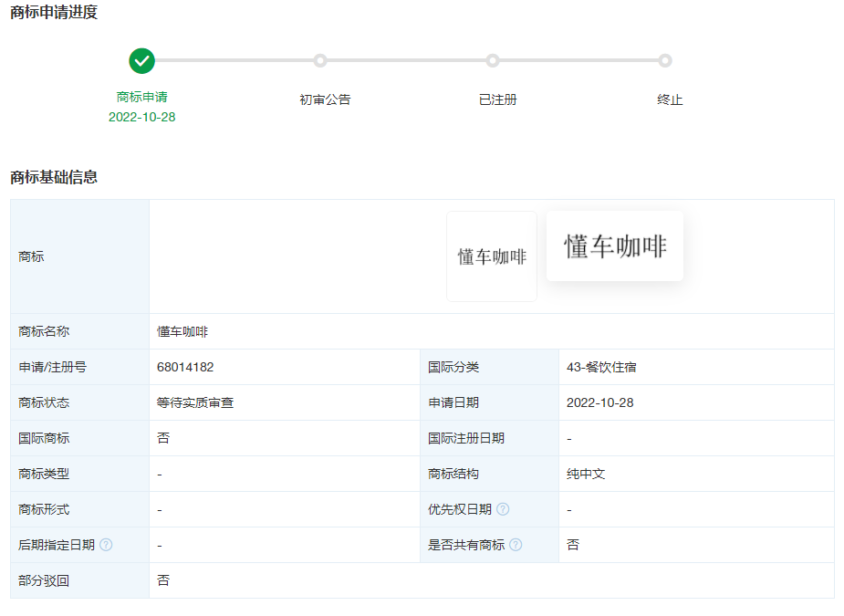Image resolution: width=844 pixels, height=616 pixels.
Task: Click the 国际商标 field label
Action: coord(44,438)
